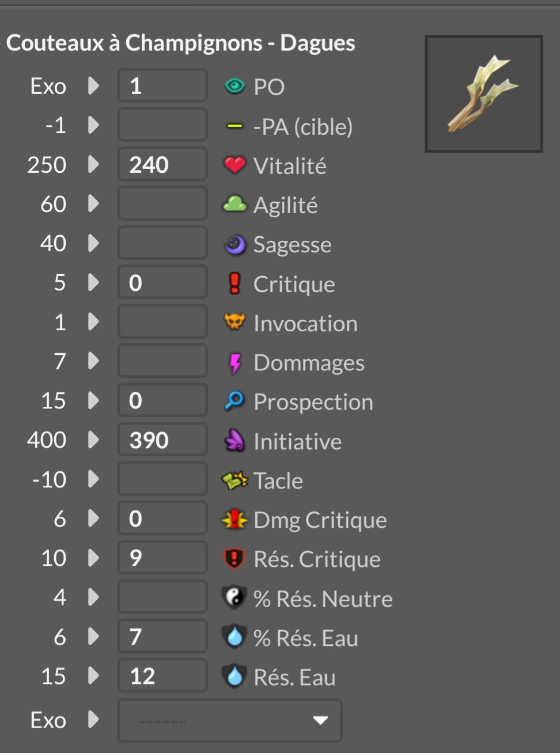Click the arrow beside Initiative 400
Image resolution: width=560 pixels, height=753 pixels.
pyautogui.click(x=93, y=440)
